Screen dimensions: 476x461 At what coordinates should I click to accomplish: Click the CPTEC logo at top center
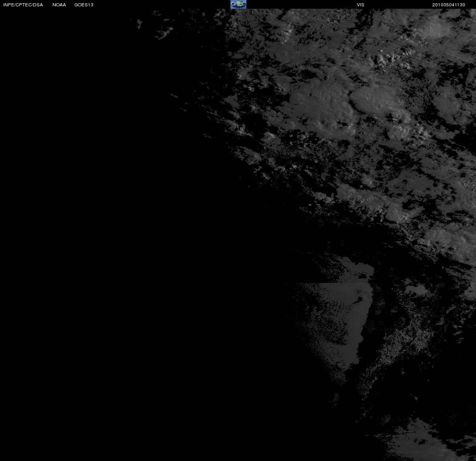pos(238,4)
